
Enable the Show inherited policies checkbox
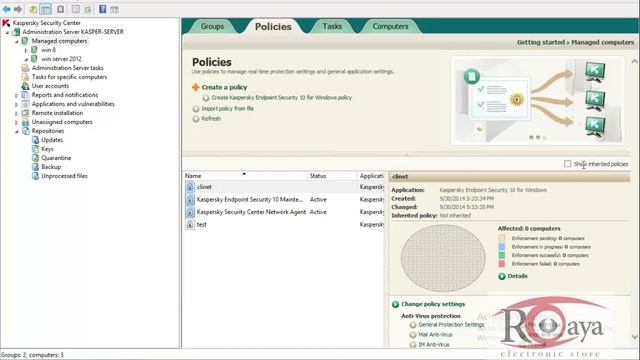(x=567, y=164)
